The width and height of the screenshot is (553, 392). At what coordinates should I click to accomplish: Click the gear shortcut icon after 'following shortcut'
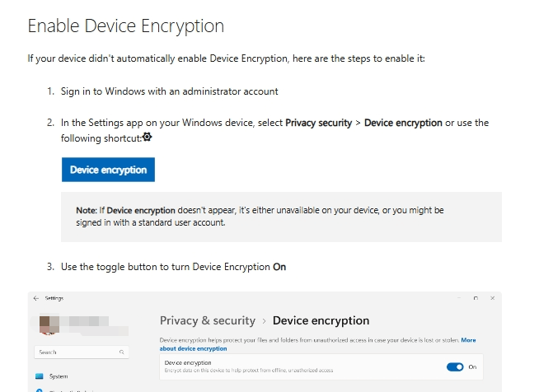click(148, 137)
